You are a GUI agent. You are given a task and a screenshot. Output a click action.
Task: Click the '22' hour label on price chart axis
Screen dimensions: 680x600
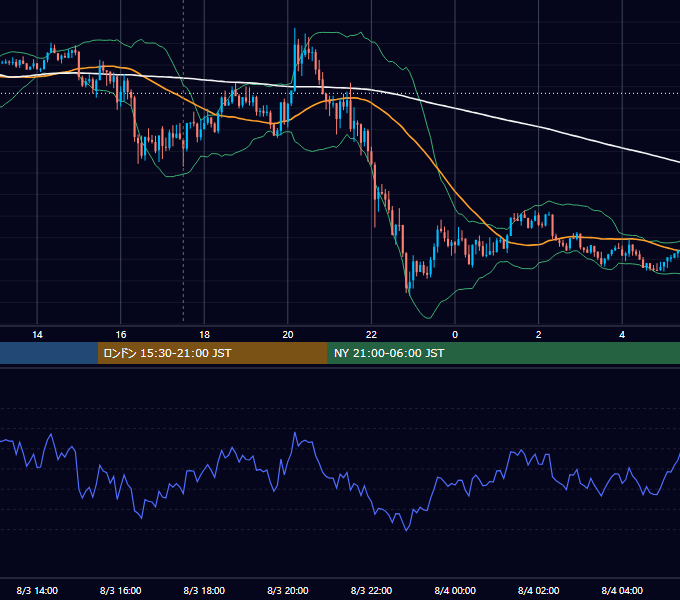[371, 335]
